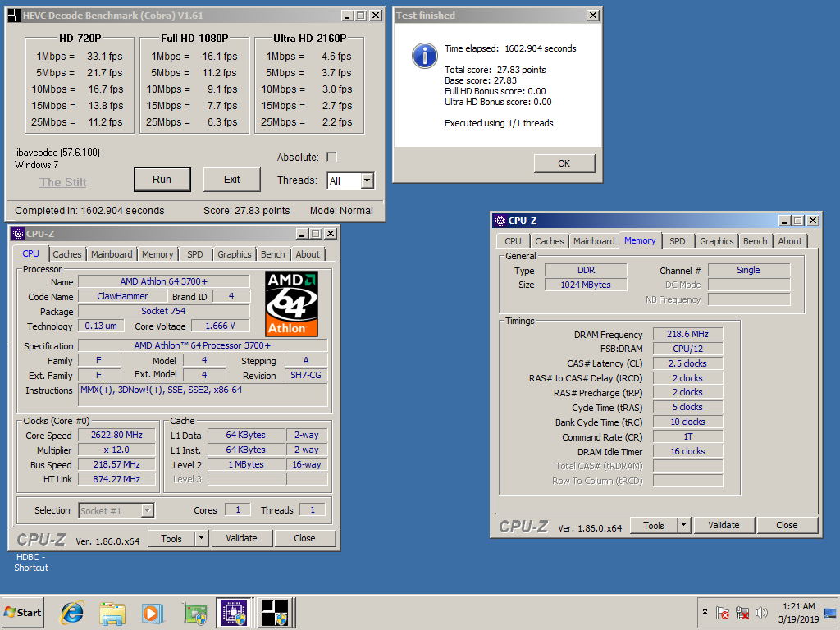Switch to Mainboard tab in left CPU-Z
Image resolution: width=840 pixels, height=630 pixels.
(x=112, y=254)
